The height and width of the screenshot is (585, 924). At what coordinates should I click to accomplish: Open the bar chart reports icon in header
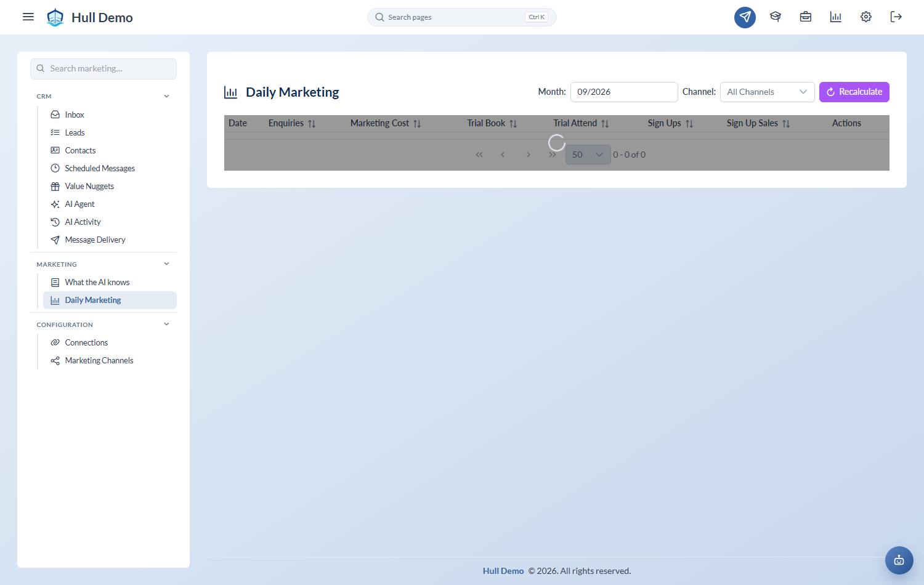(x=835, y=17)
